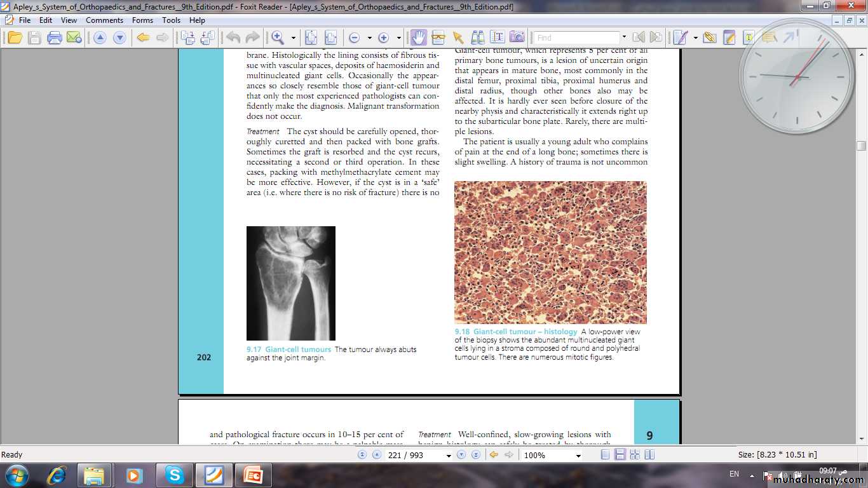Click inside the Find search field
Screen dimensions: 868x488
576,37
